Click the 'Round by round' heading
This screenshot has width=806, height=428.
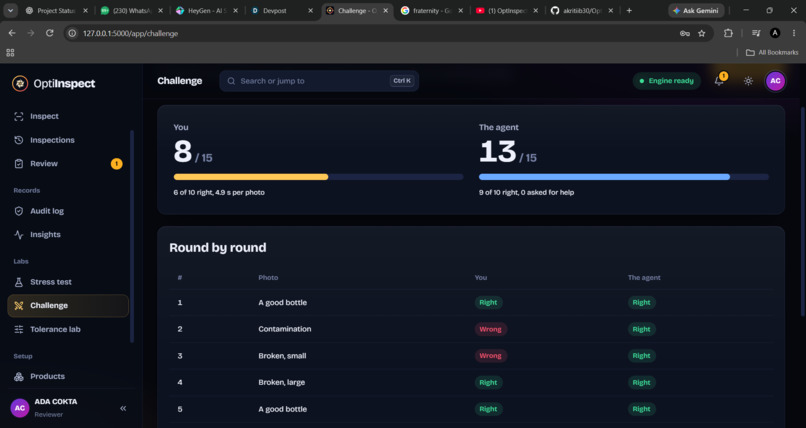coord(218,248)
